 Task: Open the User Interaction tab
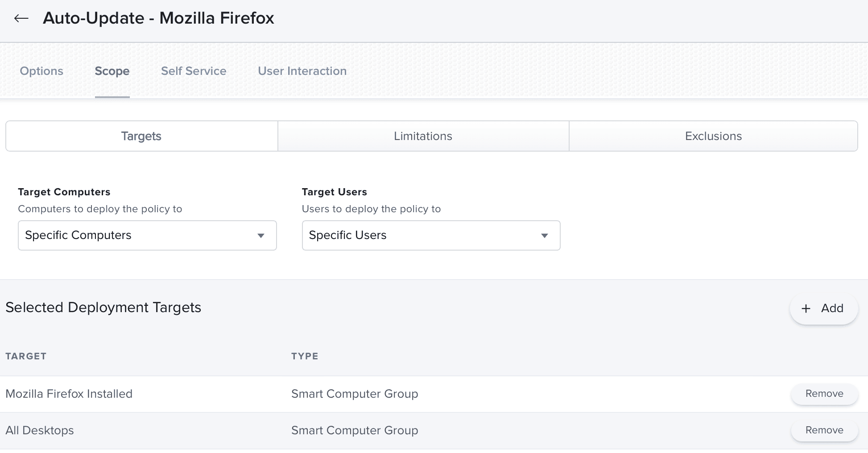click(302, 71)
